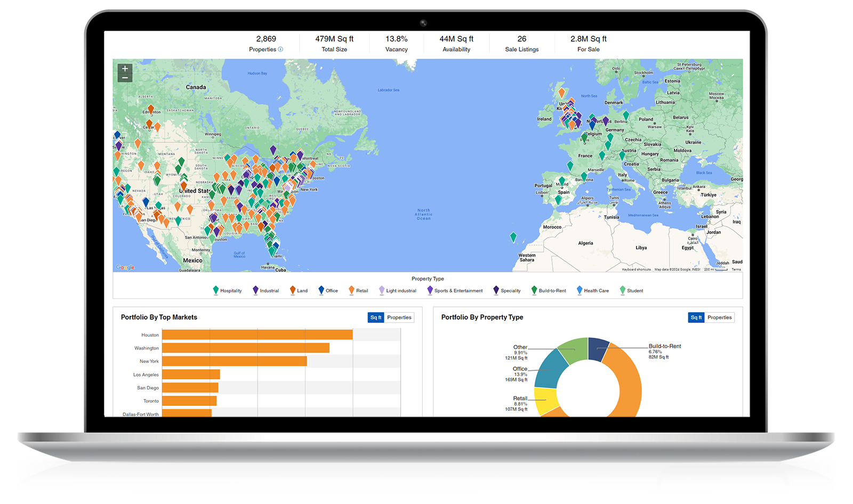Click the Houston bar in the chart
This screenshot has height=504, width=853.
257,335
